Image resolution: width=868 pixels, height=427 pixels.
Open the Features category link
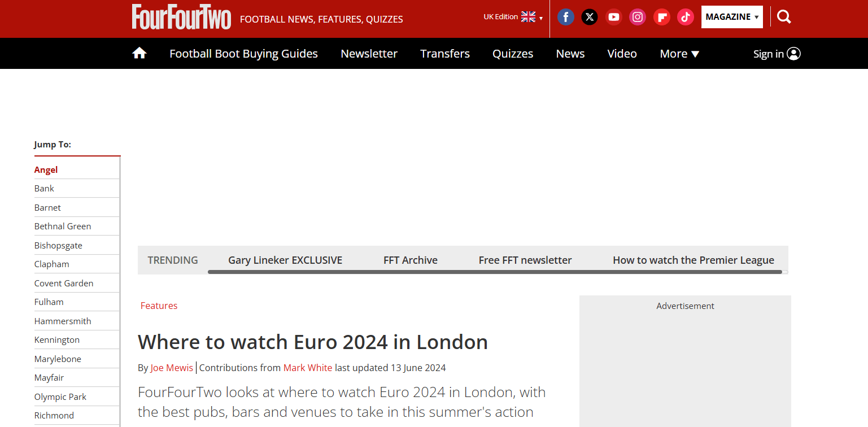[x=159, y=306]
